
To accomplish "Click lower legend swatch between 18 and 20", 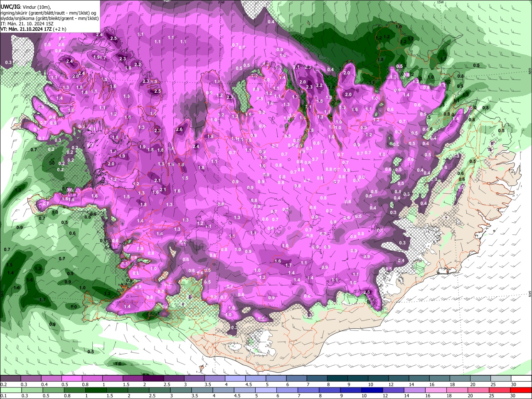I will click(458, 390).
